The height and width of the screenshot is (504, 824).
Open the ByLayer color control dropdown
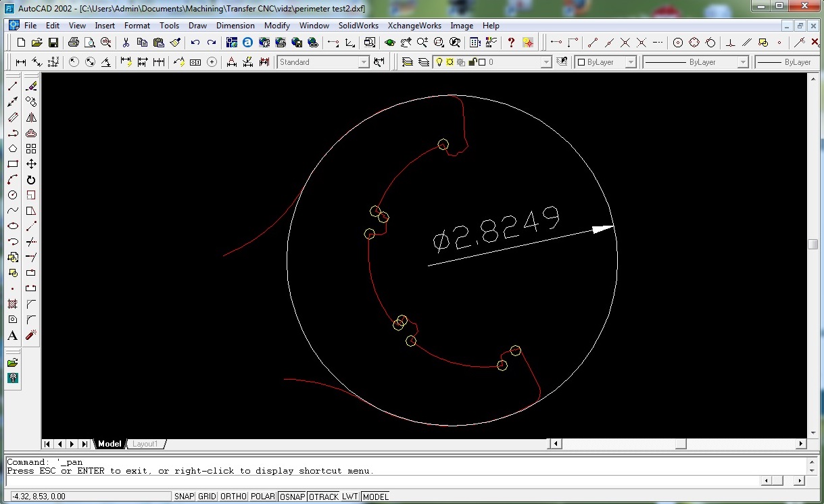pyautogui.click(x=631, y=62)
